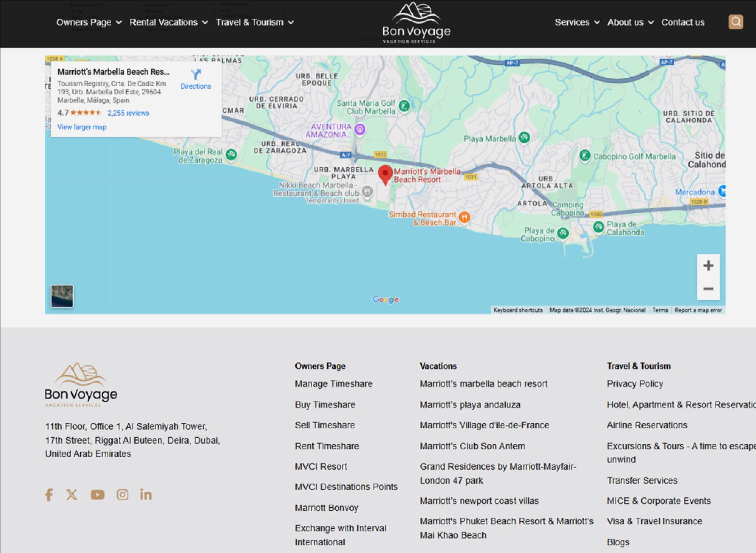756x553 pixels.
Task: Open the LinkedIn social icon
Action: (x=146, y=494)
